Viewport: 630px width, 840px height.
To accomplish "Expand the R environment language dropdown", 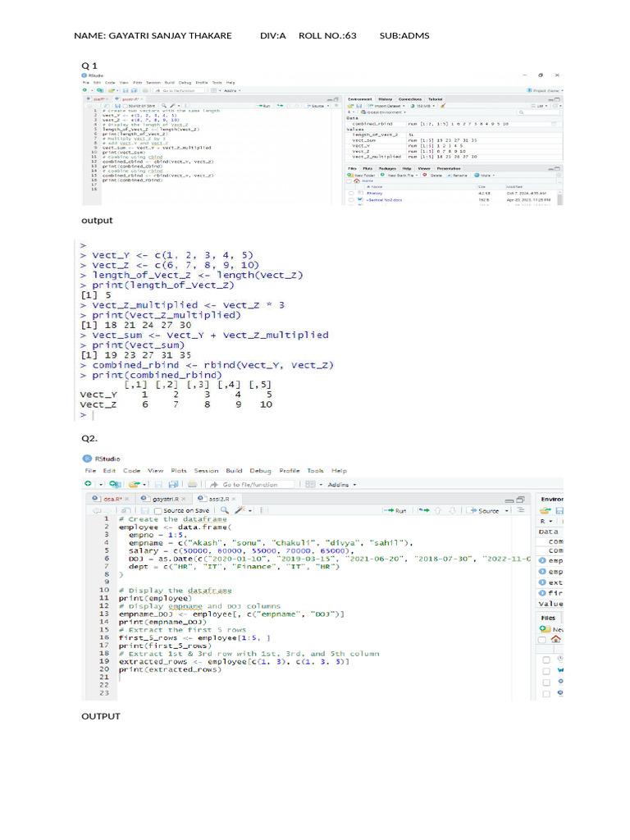I will pyautogui.click(x=545, y=521).
